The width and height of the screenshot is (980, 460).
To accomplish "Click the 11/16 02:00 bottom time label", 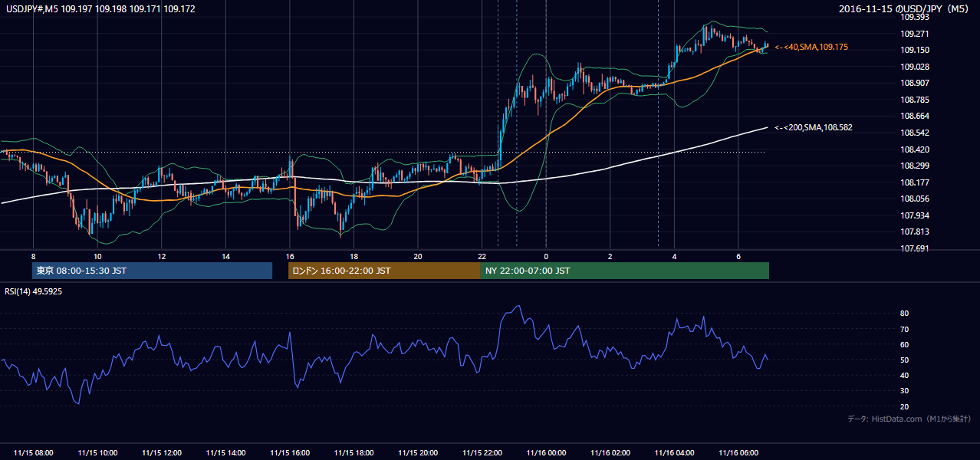I will click(x=610, y=452).
